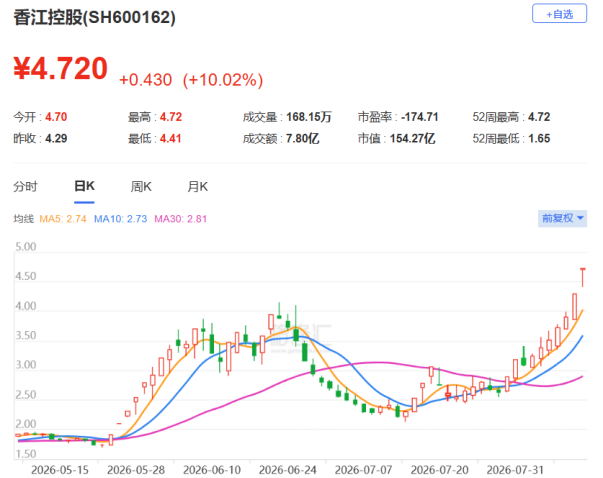This screenshot has width=603, height=478.
Task: Click the 均线 label
Action: [23, 219]
